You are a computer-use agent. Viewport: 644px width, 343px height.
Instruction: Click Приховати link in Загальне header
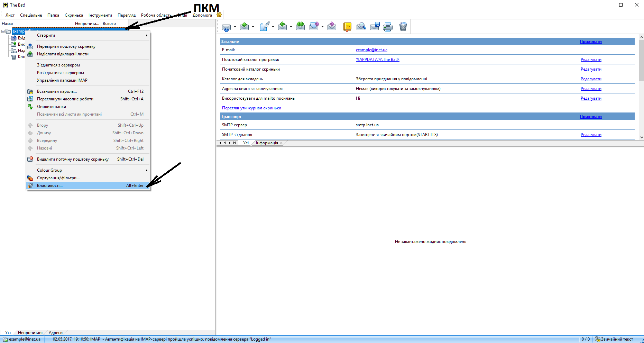coord(590,42)
